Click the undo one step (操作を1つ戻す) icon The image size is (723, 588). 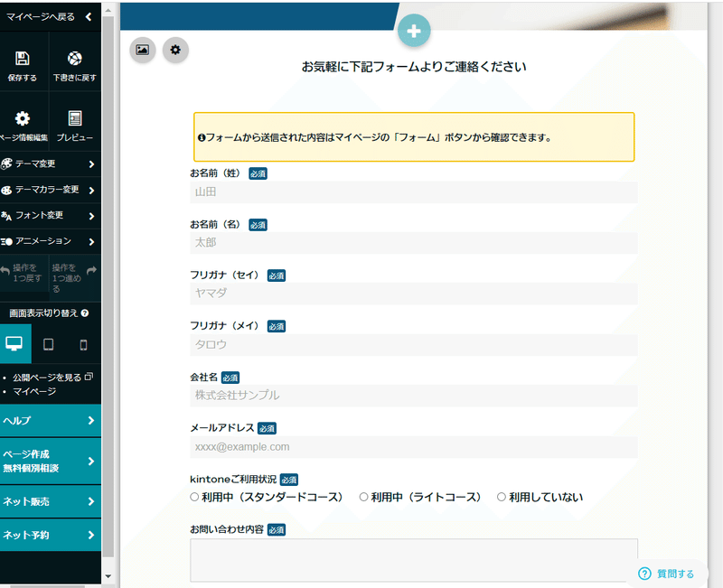(x=5, y=271)
